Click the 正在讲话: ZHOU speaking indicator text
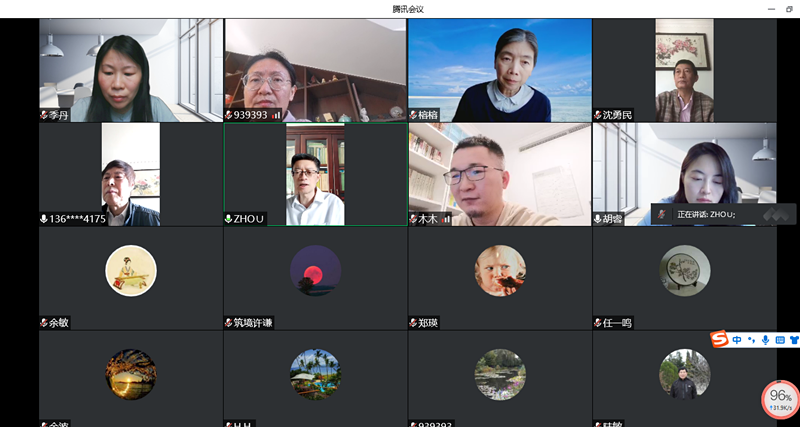800x427 pixels. point(706,215)
